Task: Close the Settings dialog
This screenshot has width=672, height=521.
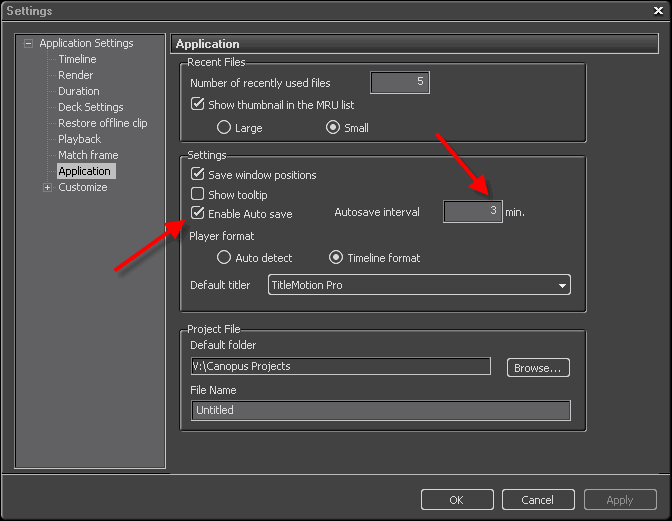Action: click(658, 10)
